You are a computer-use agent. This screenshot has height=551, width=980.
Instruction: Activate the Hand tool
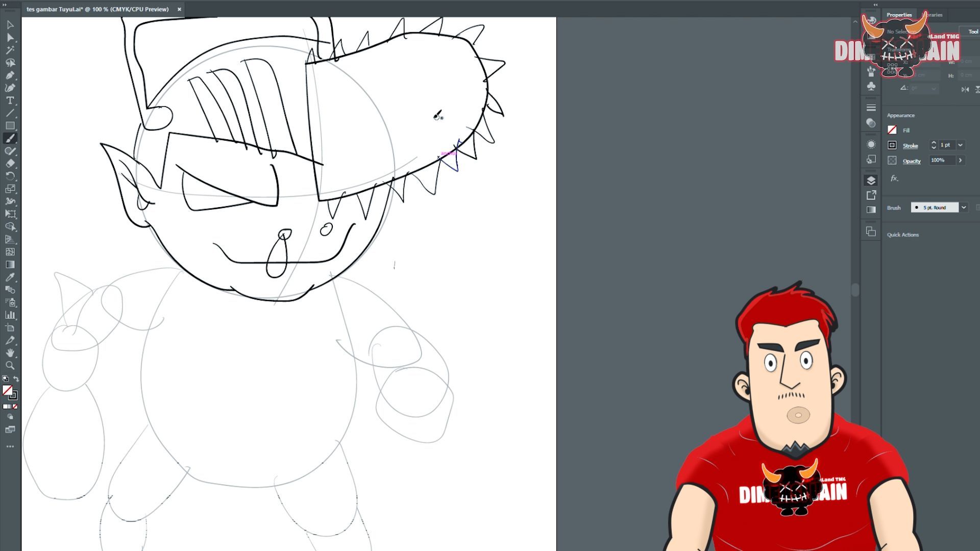pyautogui.click(x=10, y=353)
